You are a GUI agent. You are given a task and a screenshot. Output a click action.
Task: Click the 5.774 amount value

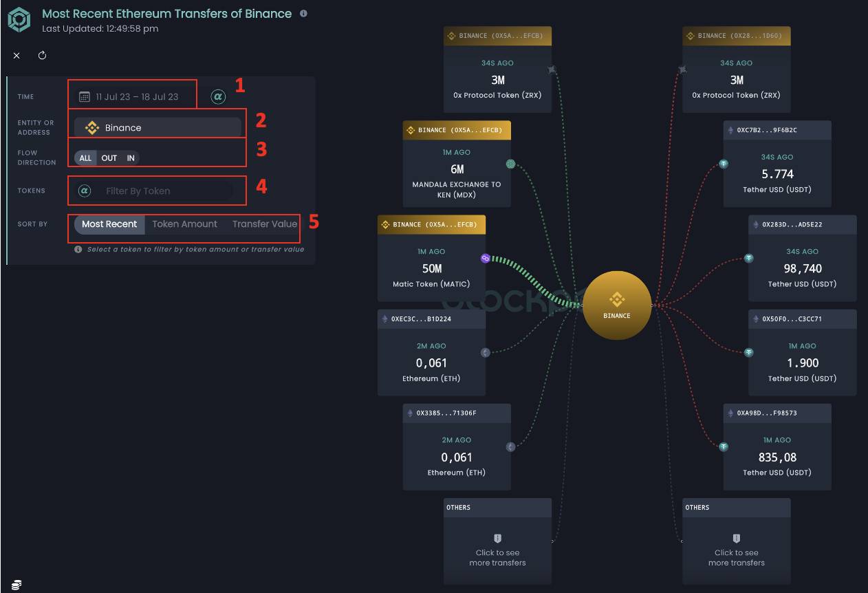pos(777,174)
